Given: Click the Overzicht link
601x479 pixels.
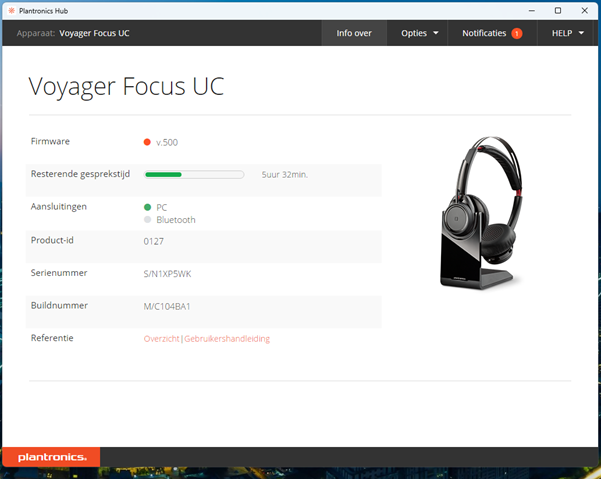Looking at the screenshot, I should click(x=161, y=339).
